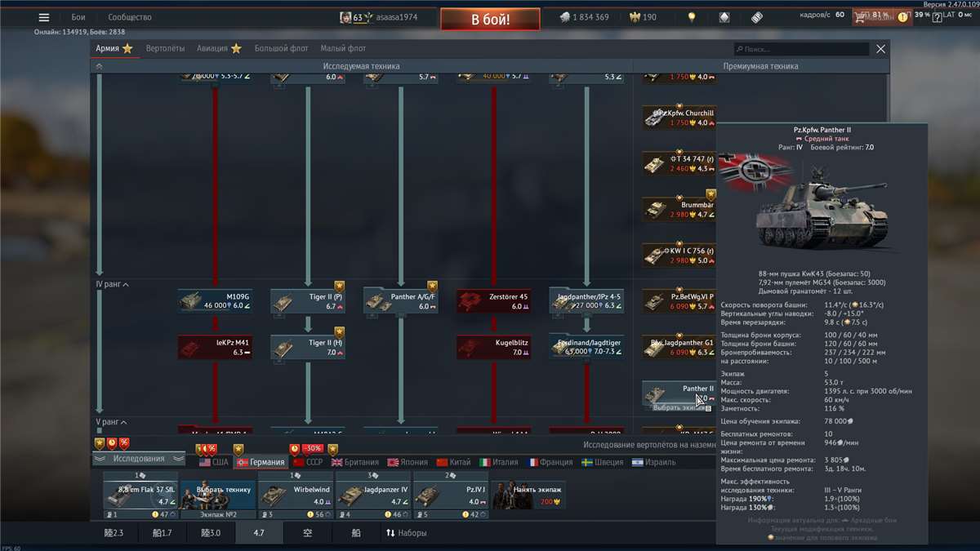Click the silver lions balance 1 834 369
Viewport: 980px width, 551px height.
pos(584,17)
